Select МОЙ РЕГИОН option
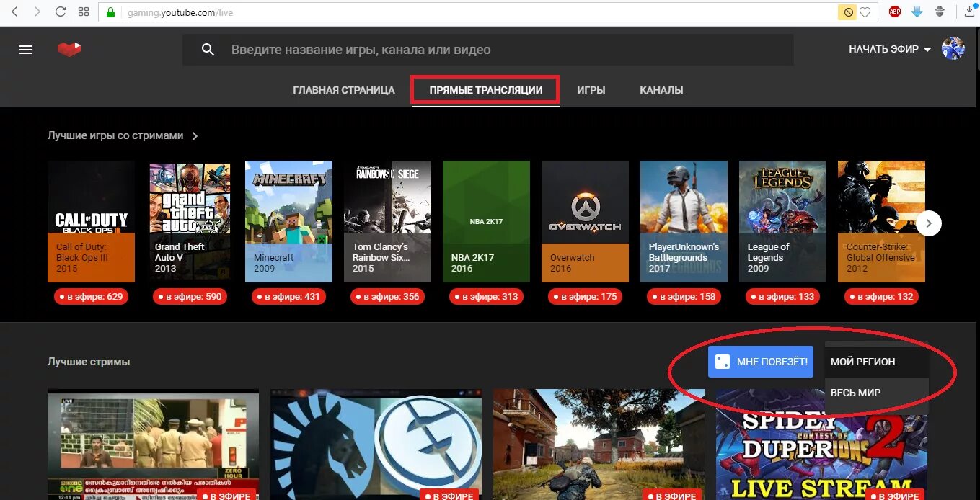980x500 pixels. 877,362
